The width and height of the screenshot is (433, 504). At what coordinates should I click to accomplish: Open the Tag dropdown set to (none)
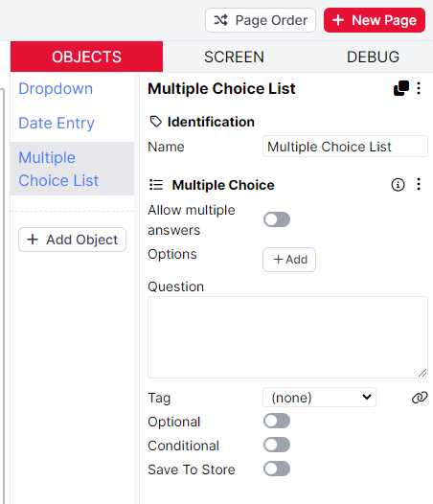tap(320, 398)
